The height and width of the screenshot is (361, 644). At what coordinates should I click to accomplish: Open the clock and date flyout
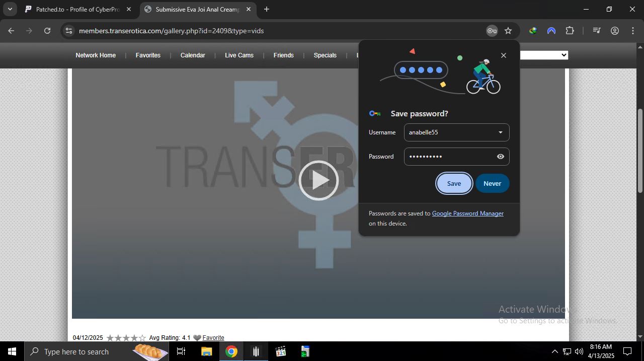(601, 351)
